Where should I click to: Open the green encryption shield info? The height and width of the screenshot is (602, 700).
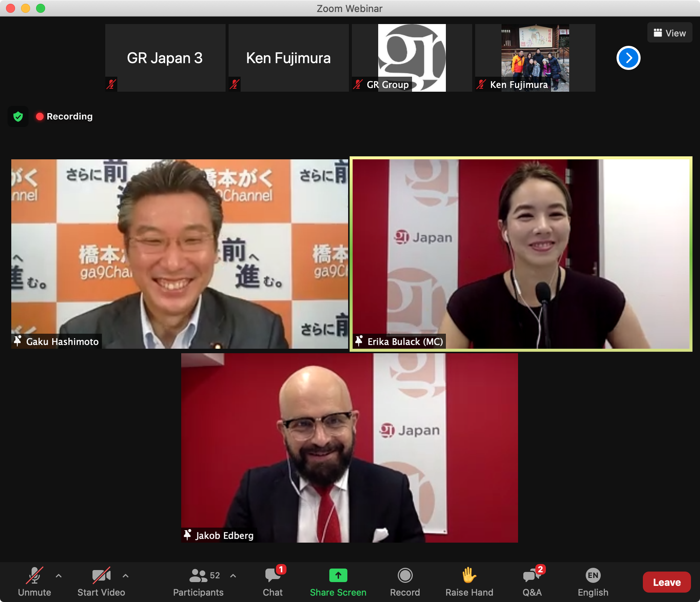(18, 116)
